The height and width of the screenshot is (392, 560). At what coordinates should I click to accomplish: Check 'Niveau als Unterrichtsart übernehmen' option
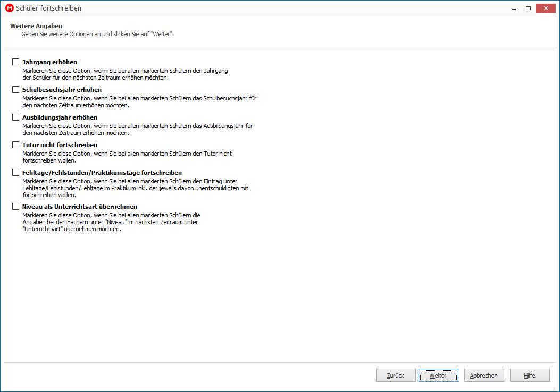pyautogui.click(x=16, y=207)
